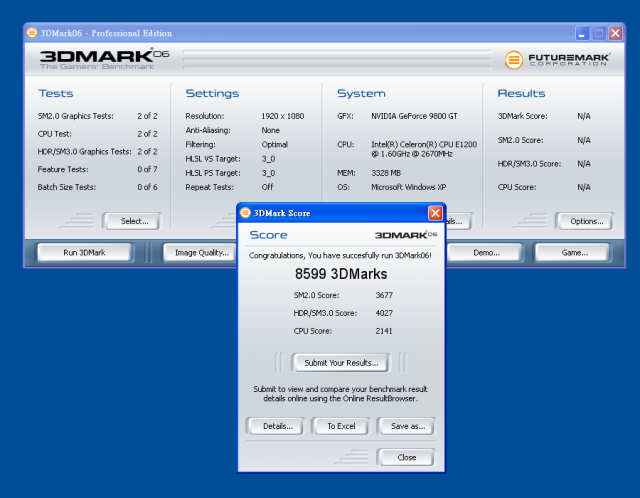Click the small 3DMARK06 logo in Score dialog
Viewport: 640px width, 498px height.
tap(406, 235)
